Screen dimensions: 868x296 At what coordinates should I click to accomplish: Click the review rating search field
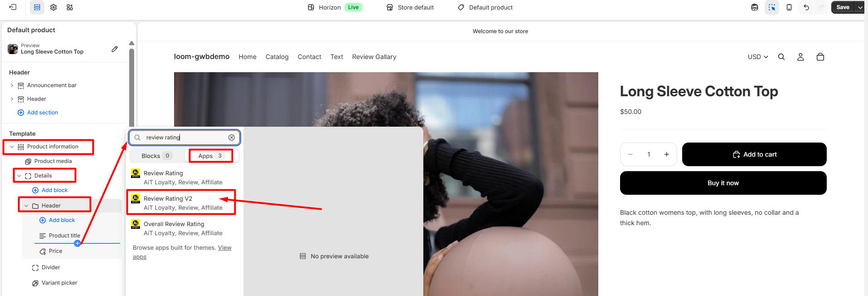pyautogui.click(x=184, y=138)
